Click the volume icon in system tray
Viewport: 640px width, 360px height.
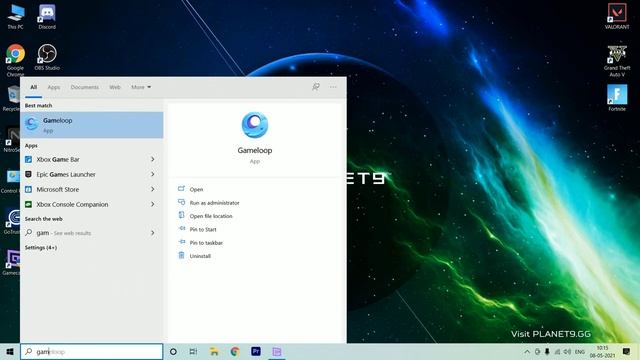[567, 351]
